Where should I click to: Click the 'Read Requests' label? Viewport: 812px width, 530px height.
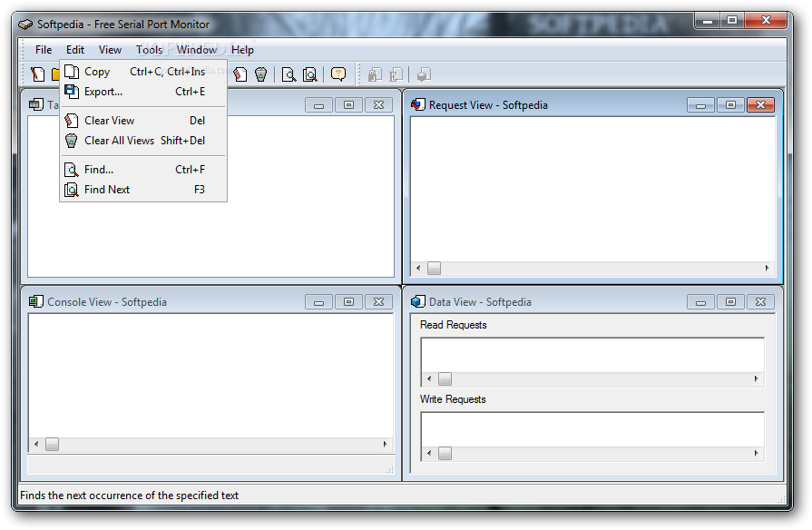pos(453,325)
